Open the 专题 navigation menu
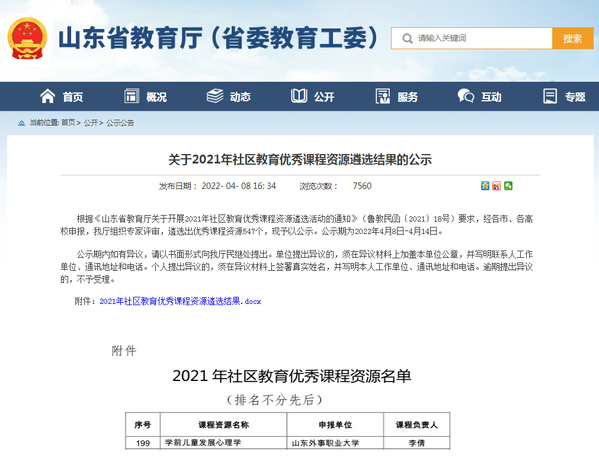599x458 pixels. (575, 97)
